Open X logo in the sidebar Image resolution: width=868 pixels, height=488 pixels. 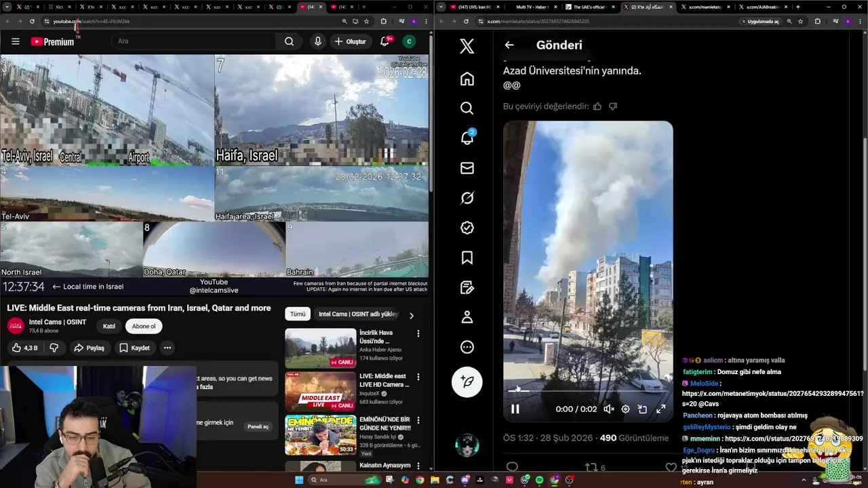[x=467, y=46]
